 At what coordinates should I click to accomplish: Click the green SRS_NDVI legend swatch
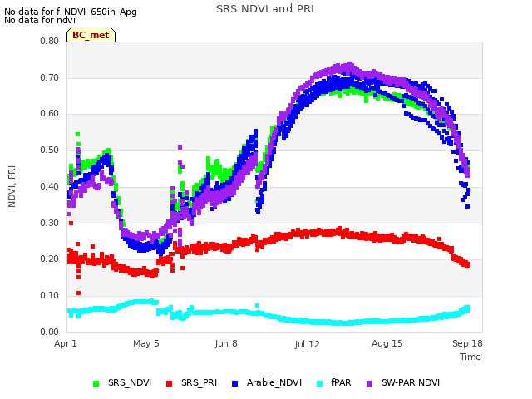pos(96,383)
